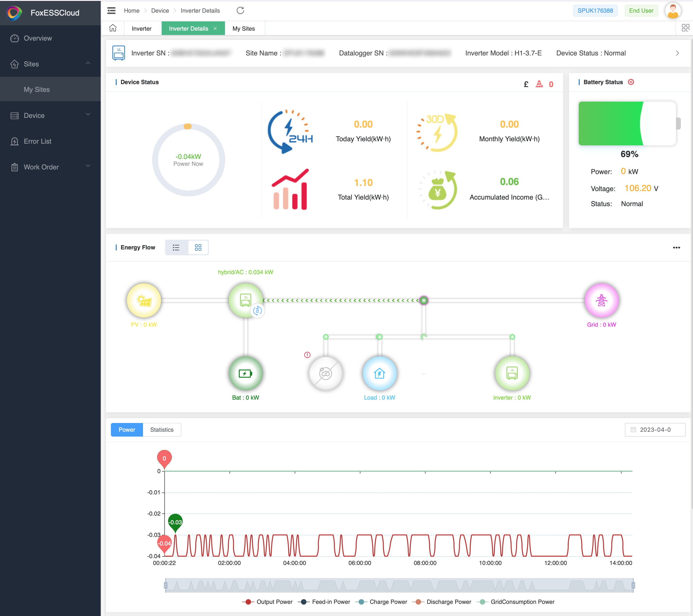Click the home tab icon

tap(113, 28)
